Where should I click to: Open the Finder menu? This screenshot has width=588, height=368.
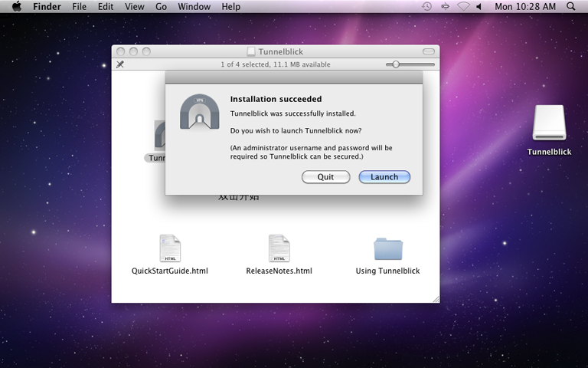click(x=47, y=6)
